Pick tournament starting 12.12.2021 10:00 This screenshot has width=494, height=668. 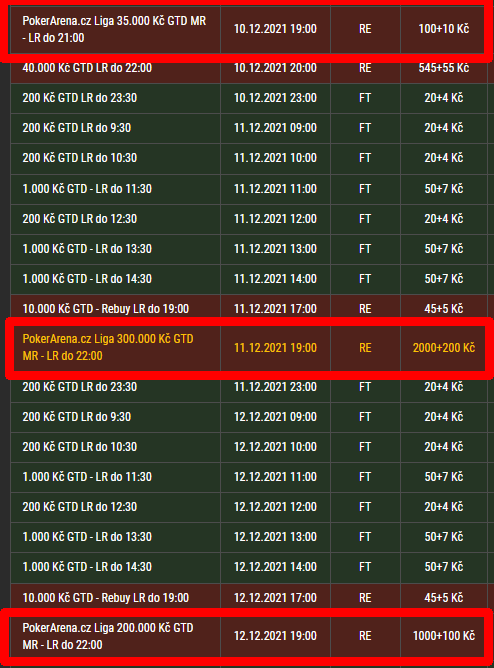[247, 447]
